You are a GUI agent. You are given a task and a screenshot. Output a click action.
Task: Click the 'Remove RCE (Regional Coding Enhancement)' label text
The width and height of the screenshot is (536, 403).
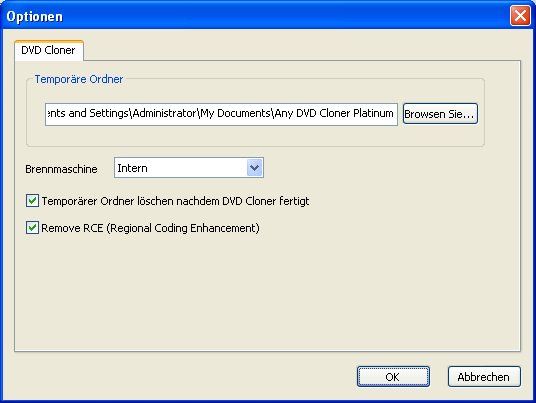pyautogui.click(x=150, y=228)
